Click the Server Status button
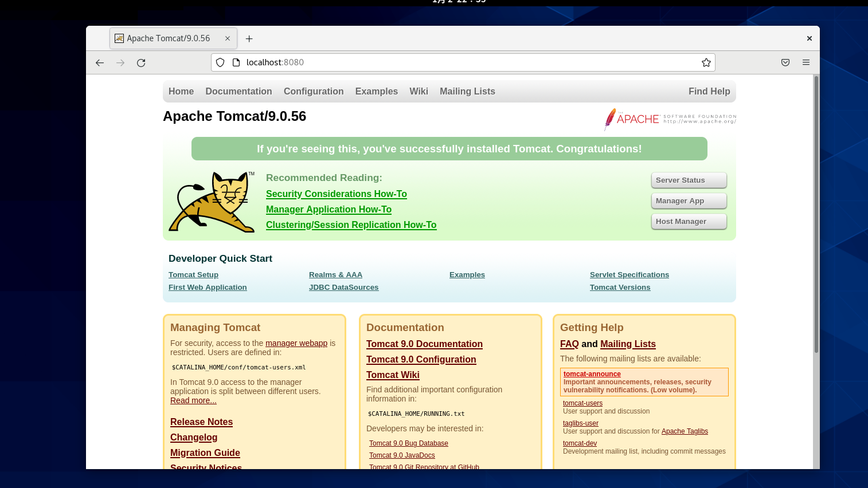The width and height of the screenshot is (868, 488). pos(689,180)
